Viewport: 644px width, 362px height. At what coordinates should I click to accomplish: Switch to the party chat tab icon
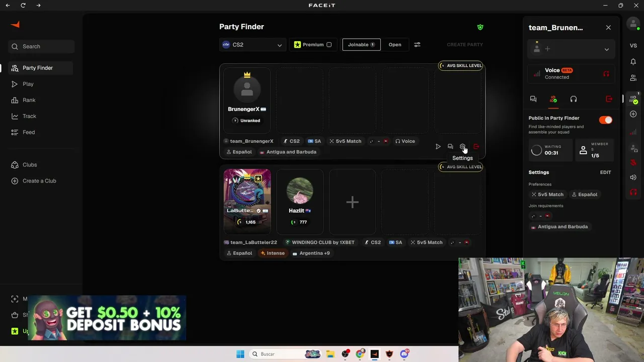(533, 99)
